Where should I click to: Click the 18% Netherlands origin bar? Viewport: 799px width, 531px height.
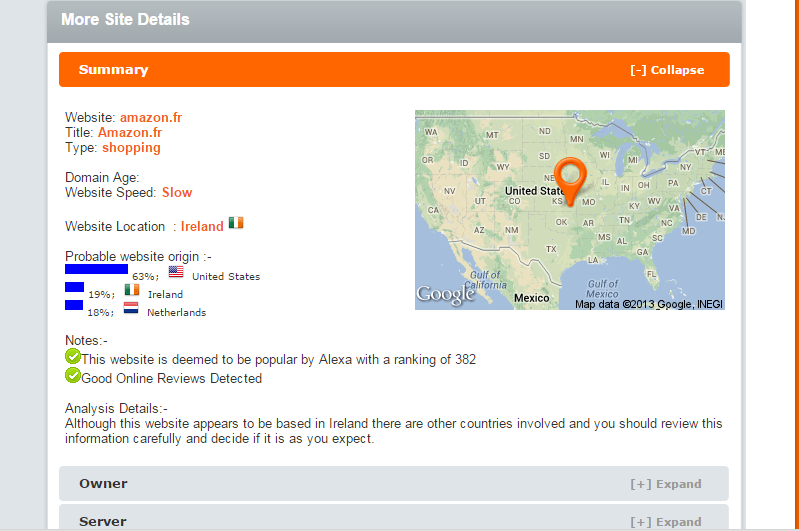click(x=74, y=305)
